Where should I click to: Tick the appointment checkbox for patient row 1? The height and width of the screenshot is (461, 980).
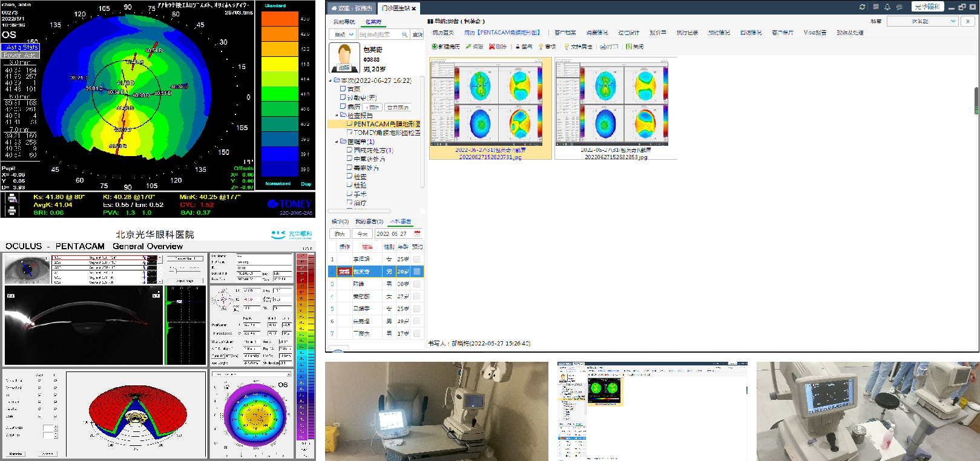coord(416,259)
